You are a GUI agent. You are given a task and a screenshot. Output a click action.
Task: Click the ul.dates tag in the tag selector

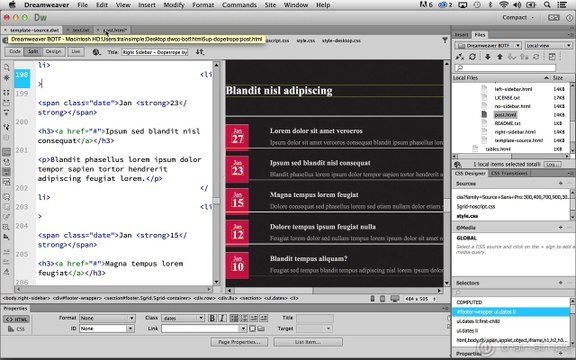click(276, 298)
